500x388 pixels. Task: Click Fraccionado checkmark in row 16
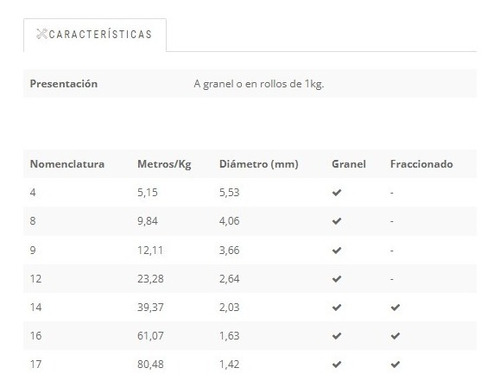point(395,336)
